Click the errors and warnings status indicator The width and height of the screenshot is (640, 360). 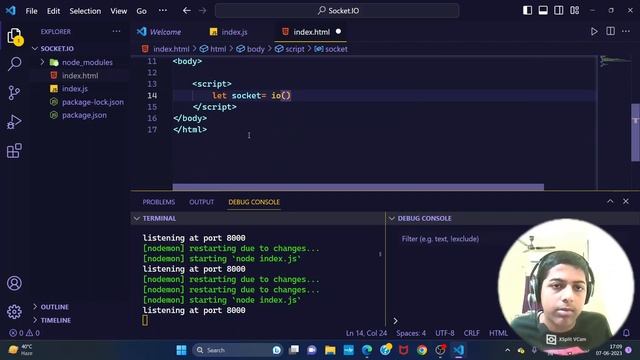[24, 333]
